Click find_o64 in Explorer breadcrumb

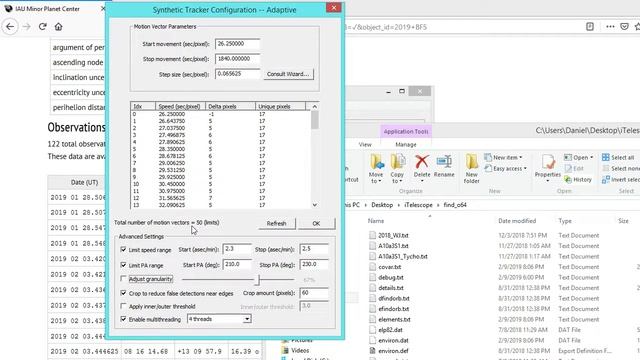(x=455, y=205)
